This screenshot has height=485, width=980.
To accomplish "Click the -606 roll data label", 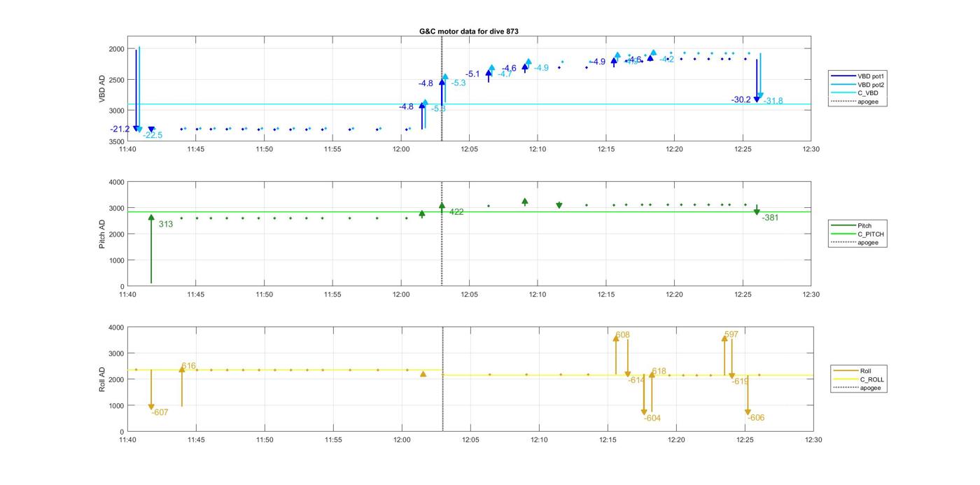I will pos(756,418).
